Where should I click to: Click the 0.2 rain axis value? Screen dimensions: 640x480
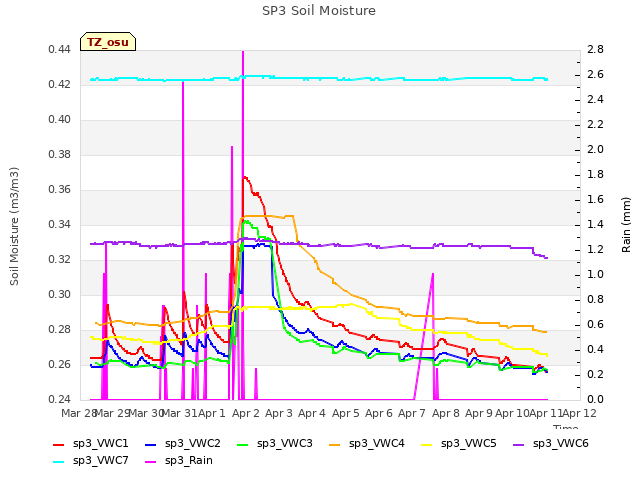tap(595, 374)
